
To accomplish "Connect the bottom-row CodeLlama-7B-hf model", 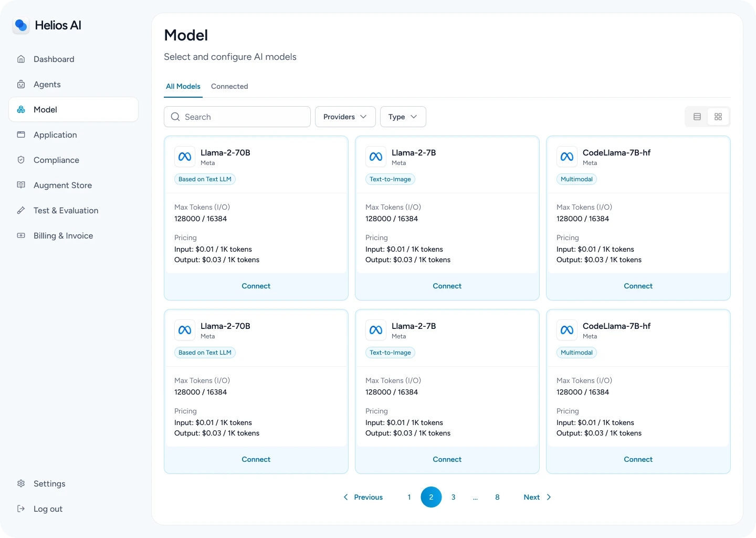I will (638, 459).
